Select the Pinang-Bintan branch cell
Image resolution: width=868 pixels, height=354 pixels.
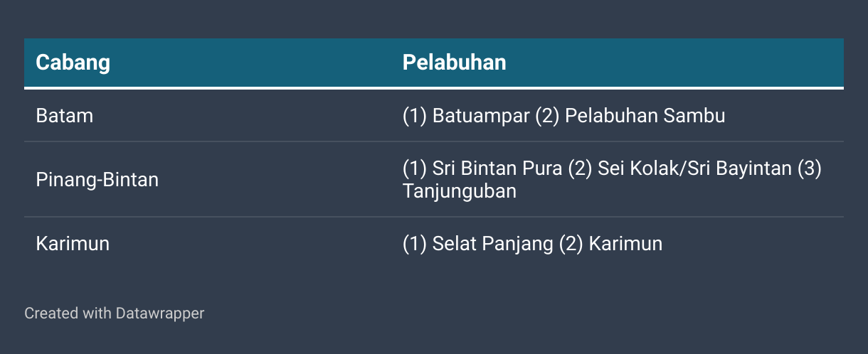pyautogui.click(x=97, y=180)
